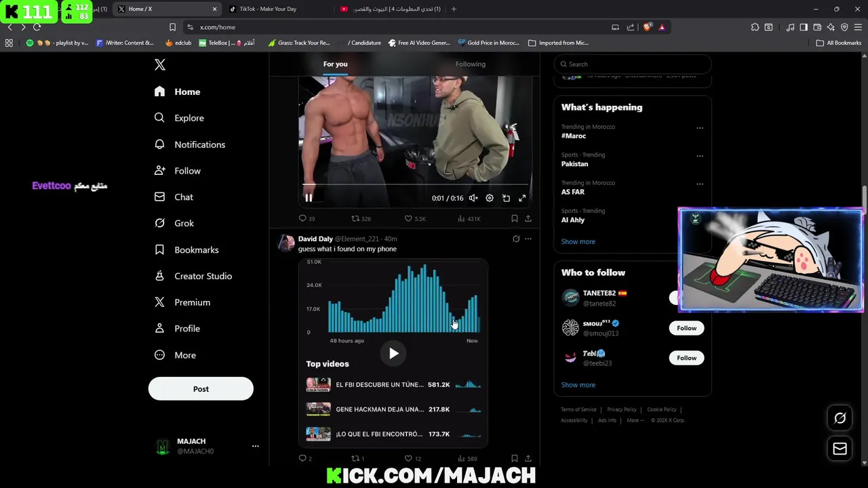Bookmark the video post with 5.5K likes
Screen dimensions: 868x488
coord(515,218)
